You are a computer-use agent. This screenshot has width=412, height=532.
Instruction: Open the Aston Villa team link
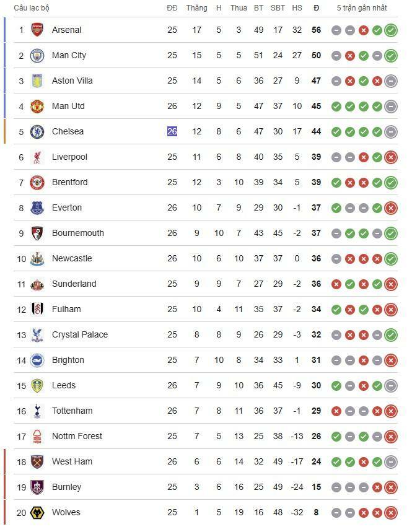(x=72, y=81)
